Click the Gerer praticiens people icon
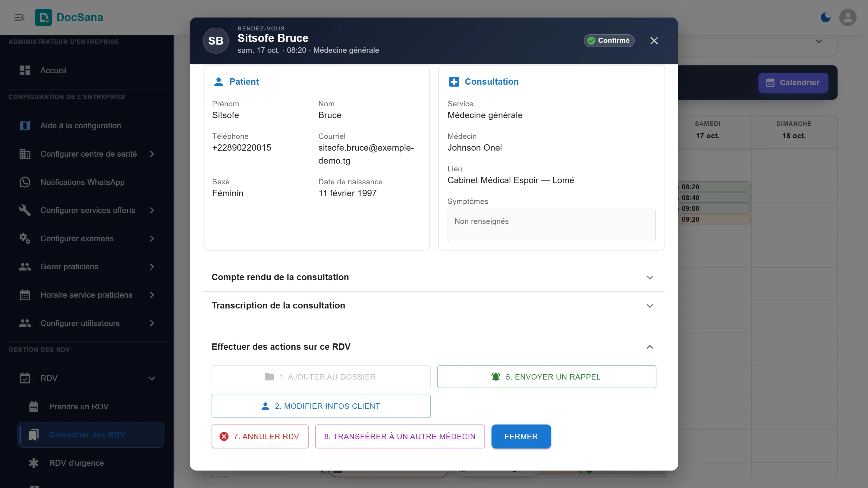Screen dimensions: 868x488 point(25,267)
